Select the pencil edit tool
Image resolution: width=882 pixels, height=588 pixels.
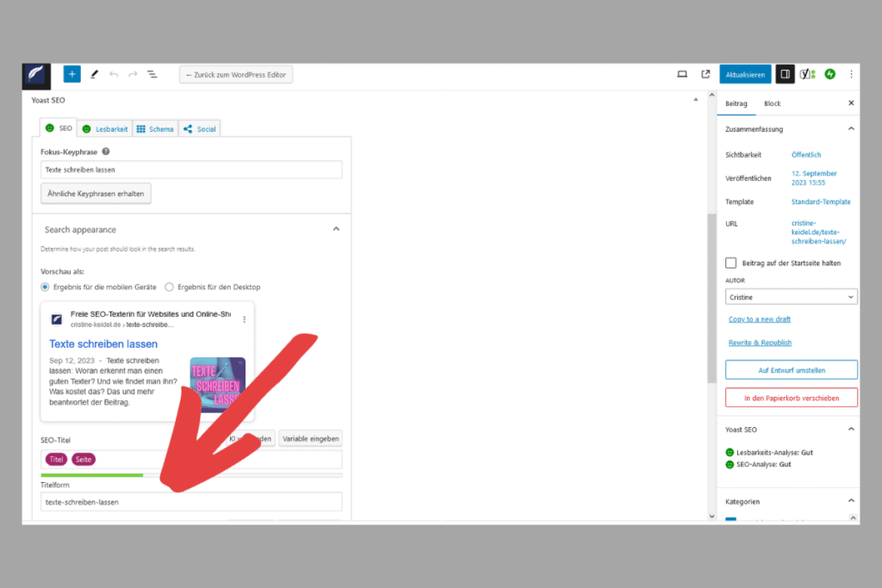[x=94, y=74]
